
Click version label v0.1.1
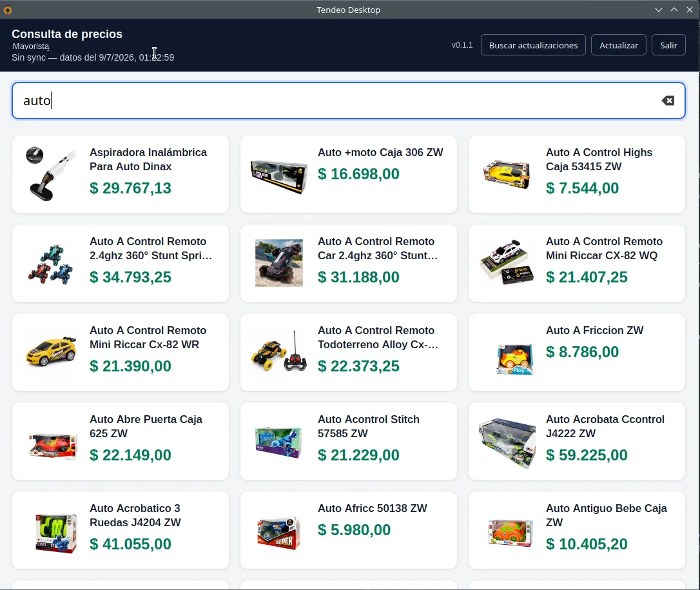point(462,45)
